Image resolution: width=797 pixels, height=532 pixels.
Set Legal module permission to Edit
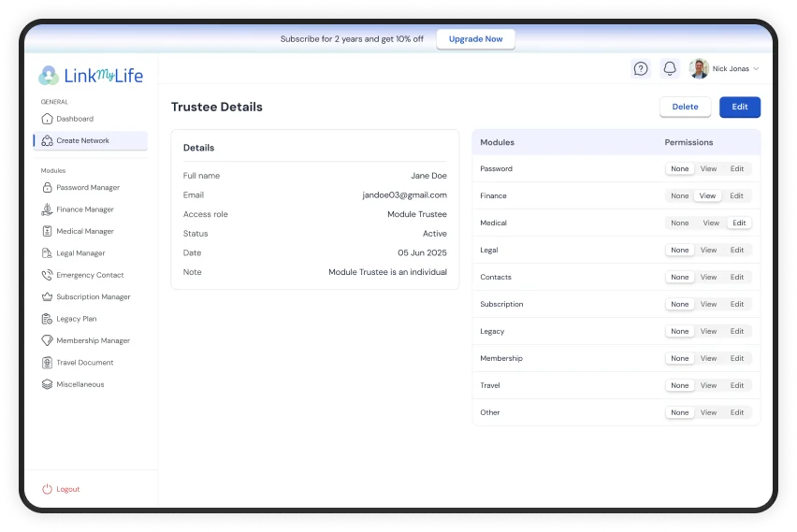(x=736, y=250)
